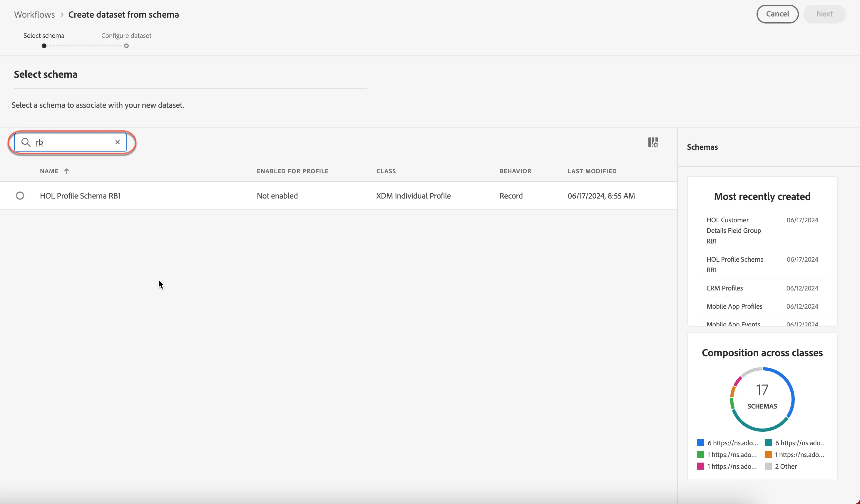The image size is (860, 504).
Task: Click the Name sort ascending arrow
Action: point(66,171)
